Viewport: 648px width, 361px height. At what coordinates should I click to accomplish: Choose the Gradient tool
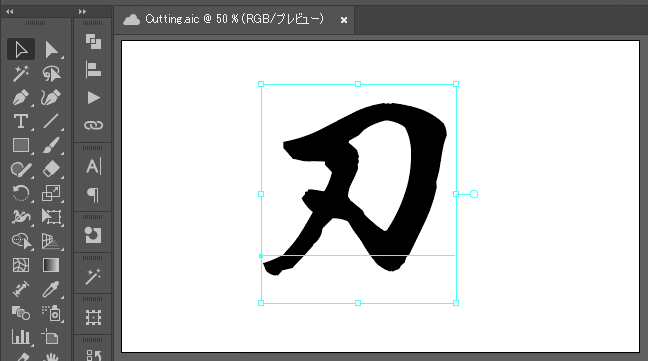52,265
